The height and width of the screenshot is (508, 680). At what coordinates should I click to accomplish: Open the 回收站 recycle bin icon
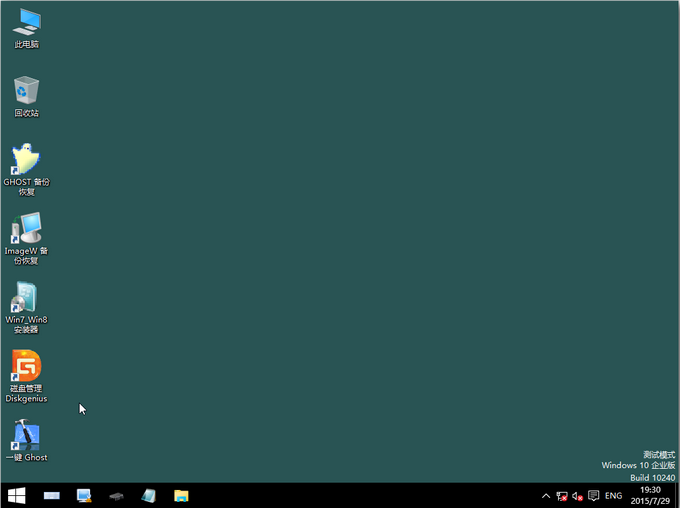click(26, 97)
